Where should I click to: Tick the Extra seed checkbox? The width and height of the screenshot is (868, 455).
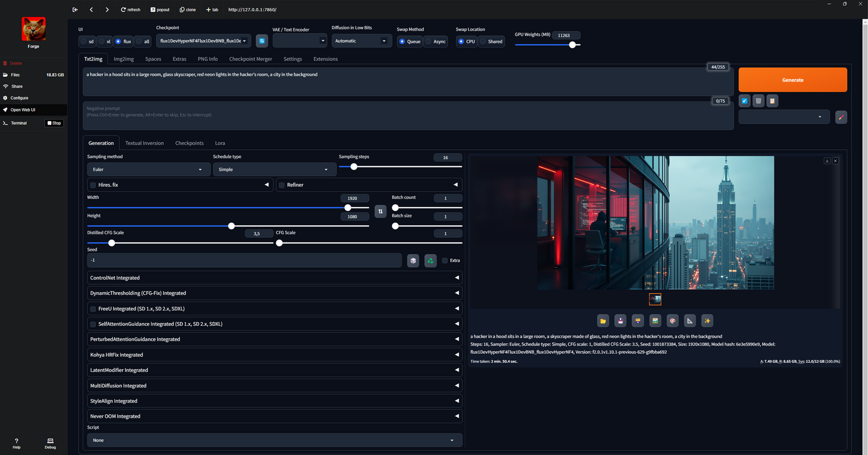point(445,261)
